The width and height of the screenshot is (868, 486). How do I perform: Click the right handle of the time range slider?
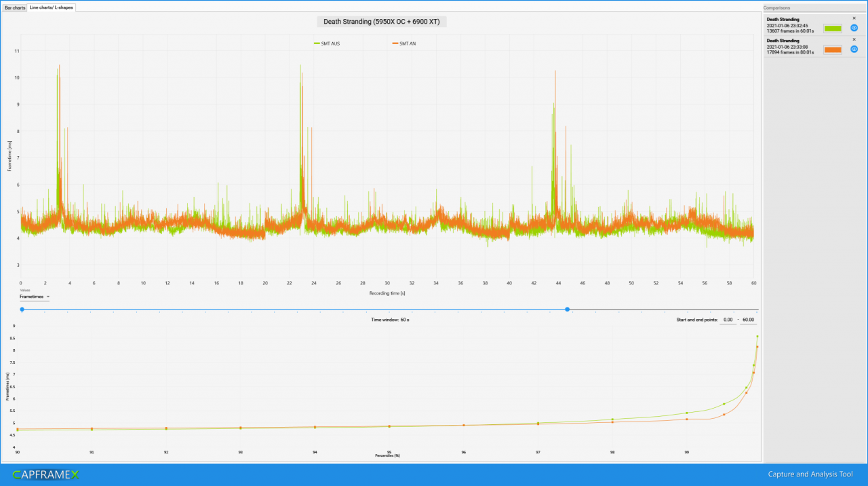tap(568, 310)
